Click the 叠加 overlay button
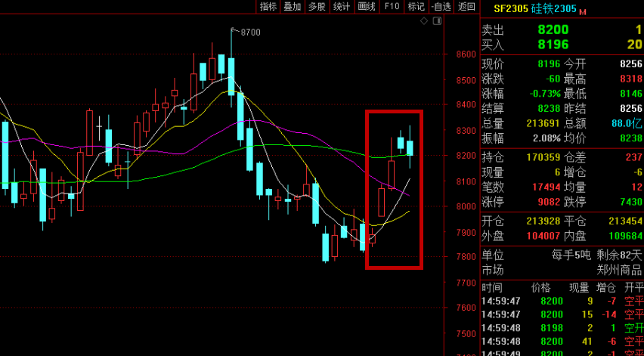This screenshot has width=644, height=356. 293,6
